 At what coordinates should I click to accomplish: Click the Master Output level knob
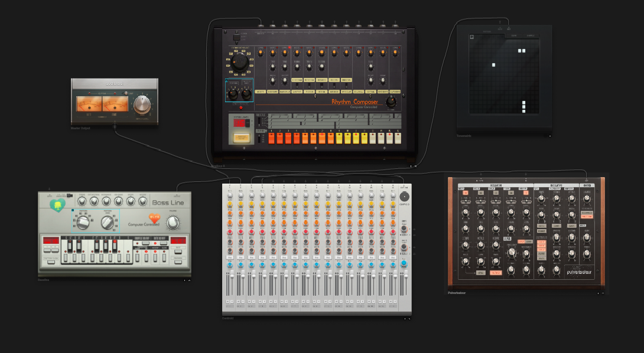click(x=142, y=104)
